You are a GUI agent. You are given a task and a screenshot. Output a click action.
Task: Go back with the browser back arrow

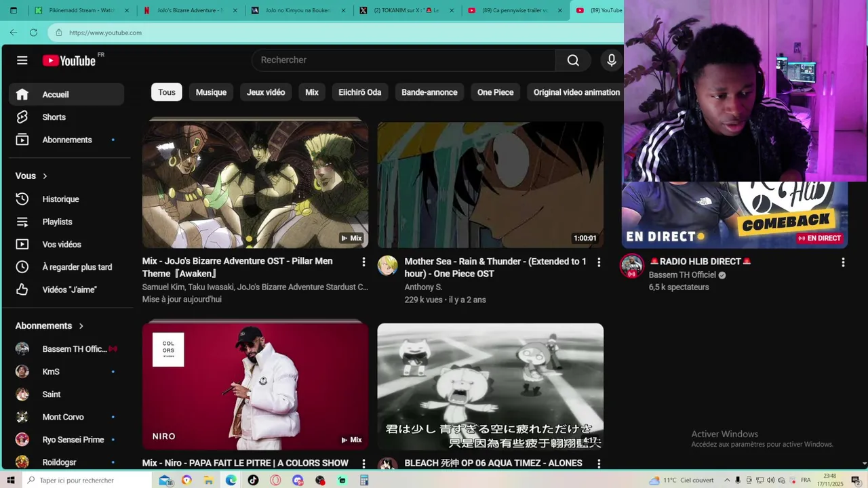[14, 33]
